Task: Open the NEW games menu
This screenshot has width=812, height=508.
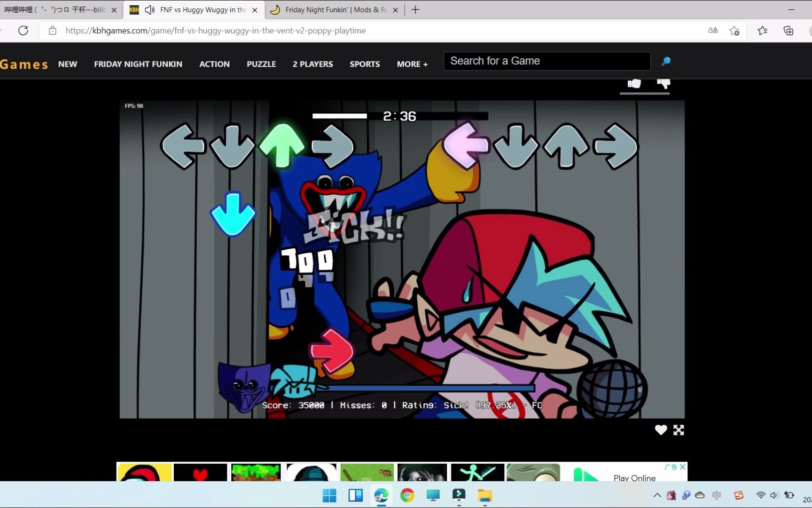Action: [68, 64]
